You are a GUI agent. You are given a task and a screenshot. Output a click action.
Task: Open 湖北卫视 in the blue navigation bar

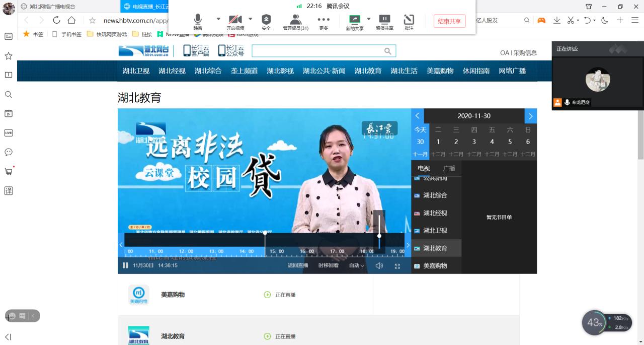(136, 71)
